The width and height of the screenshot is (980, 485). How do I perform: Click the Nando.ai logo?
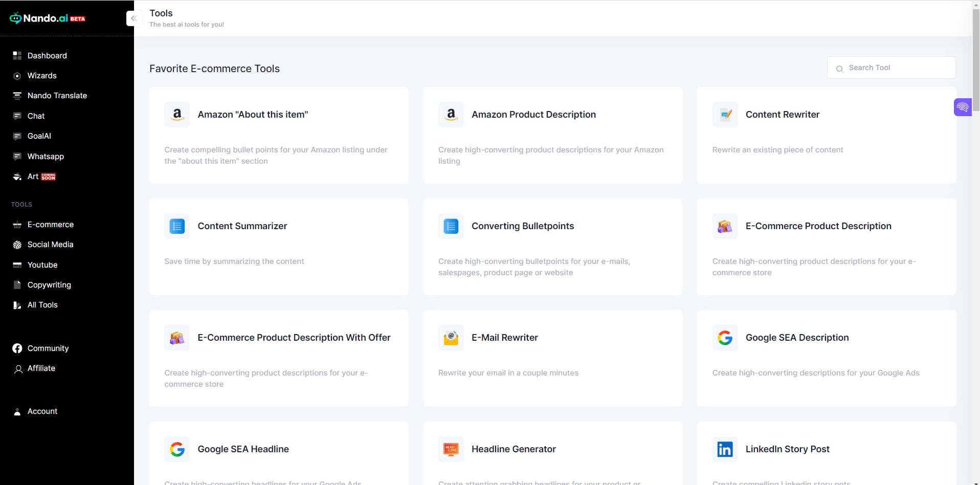(47, 18)
